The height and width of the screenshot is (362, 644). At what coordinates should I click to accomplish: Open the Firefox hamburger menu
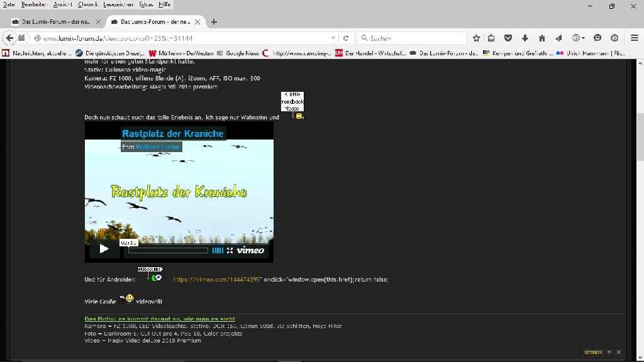tap(635, 38)
